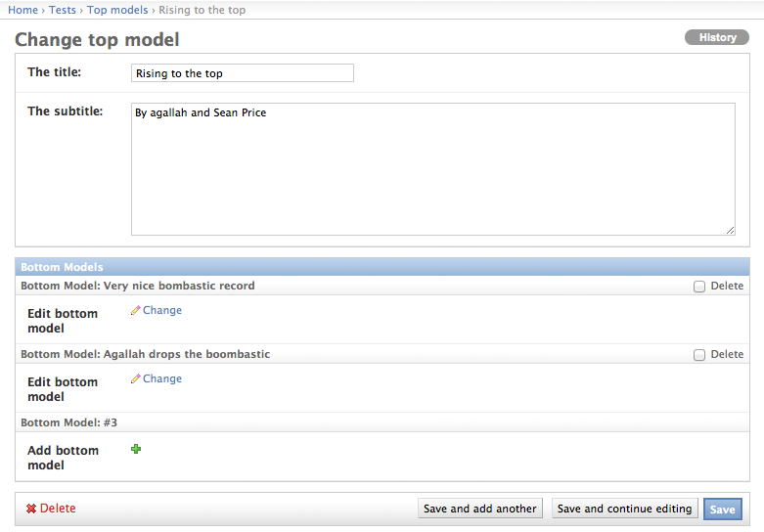764x532 pixels.
Task: Check Delete for Very nice bombastic record
Action: click(x=699, y=287)
